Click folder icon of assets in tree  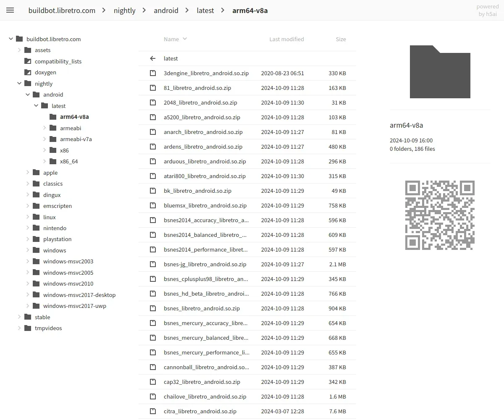28,50
